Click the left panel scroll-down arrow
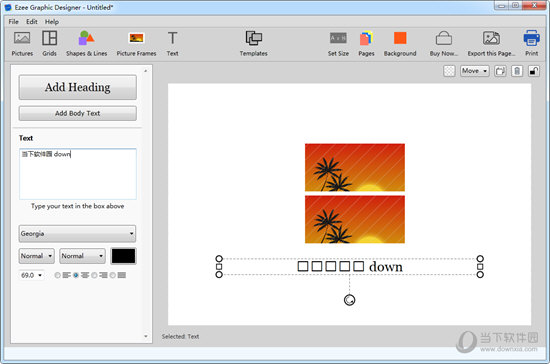550x364 pixels. pos(146,336)
